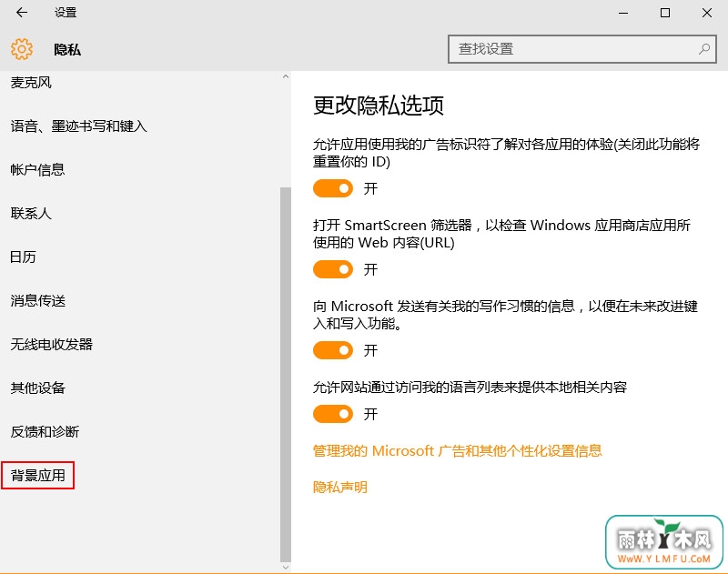Toggle the SmartScreen filter switch

(333, 269)
